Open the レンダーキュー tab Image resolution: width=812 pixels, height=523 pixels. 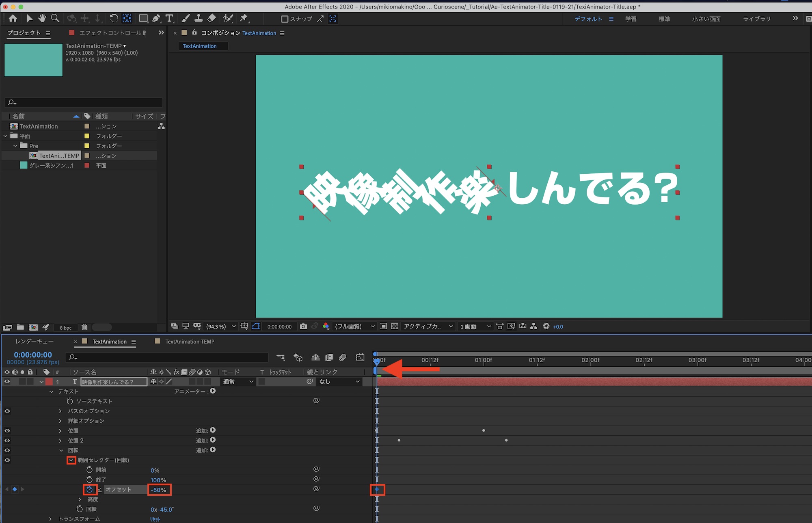tap(35, 342)
